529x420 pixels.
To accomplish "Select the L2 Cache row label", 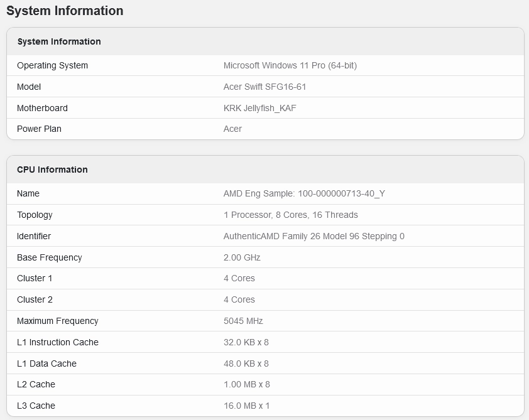I will click(x=36, y=384).
